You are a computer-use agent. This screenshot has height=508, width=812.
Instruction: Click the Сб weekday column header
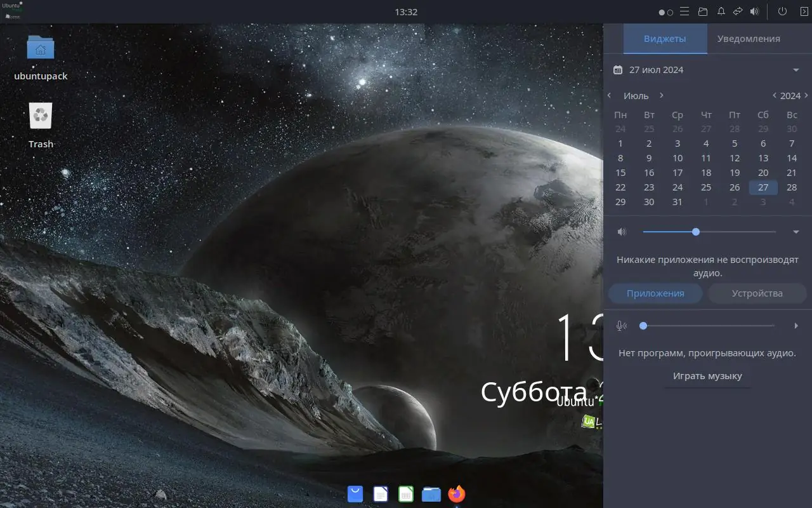coord(763,115)
